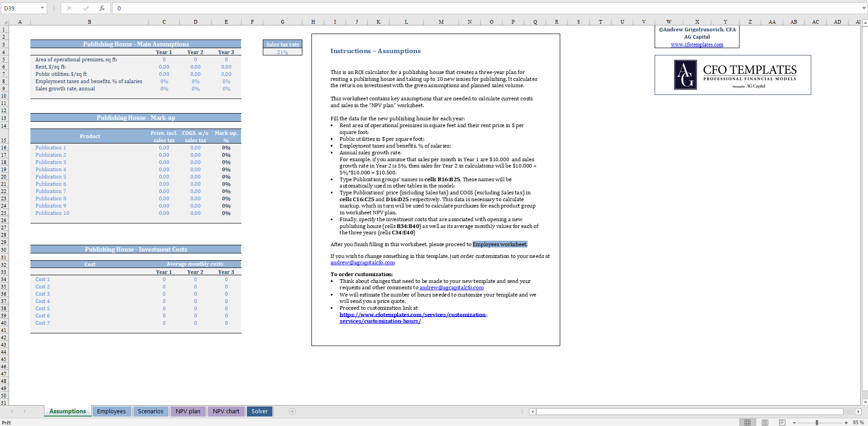The image size is (868, 426).
Task: Open zoom dialog via 85 % label
Action: [858, 422]
